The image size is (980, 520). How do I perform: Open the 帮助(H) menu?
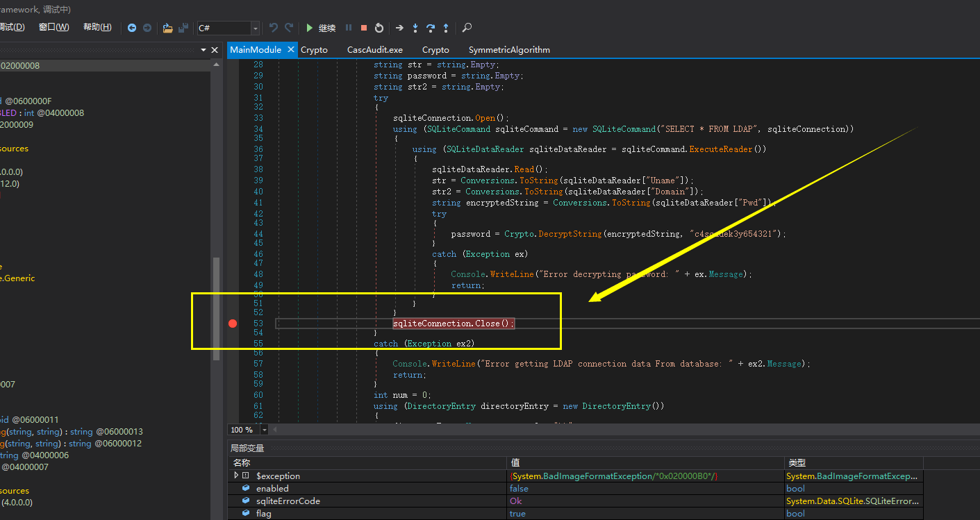click(x=97, y=27)
